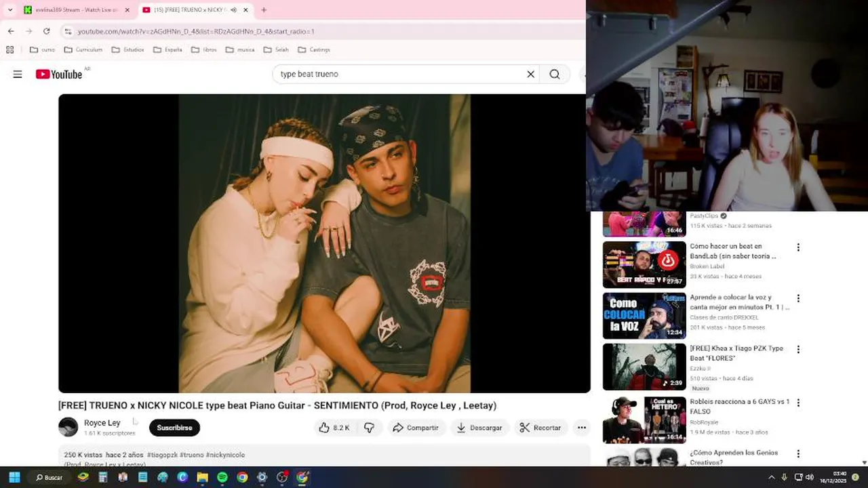Close the TRUENO x NICKY YouTube tab
Image resolution: width=868 pixels, height=488 pixels.
245,10
